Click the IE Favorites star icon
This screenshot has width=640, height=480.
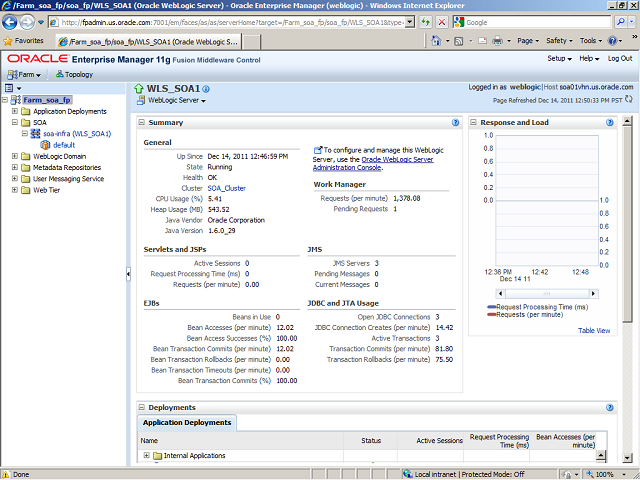point(10,41)
